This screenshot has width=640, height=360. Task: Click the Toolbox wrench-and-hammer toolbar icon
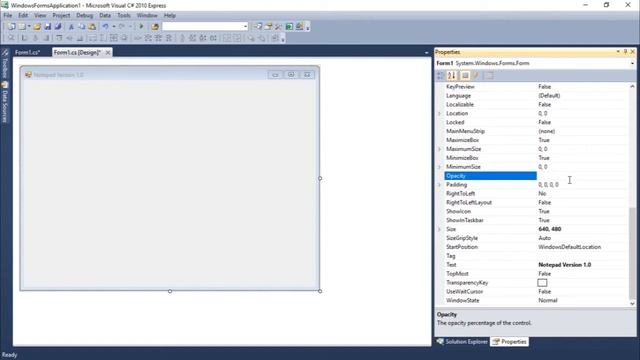(278, 27)
